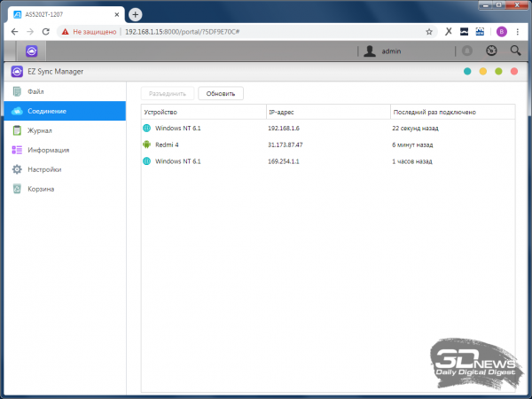The width and height of the screenshot is (532, 399).
Task: Open the Chrome profile avatar
Action: pos(502,31)
